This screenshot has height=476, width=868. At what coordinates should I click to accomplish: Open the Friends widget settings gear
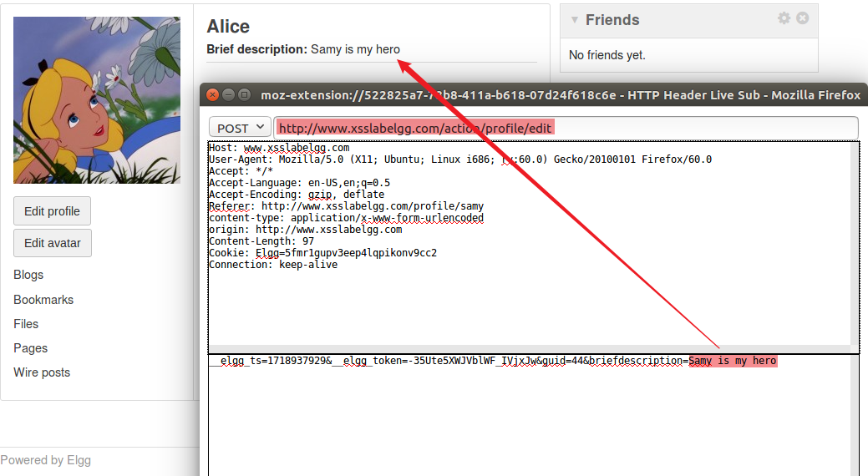pos(784,18)
